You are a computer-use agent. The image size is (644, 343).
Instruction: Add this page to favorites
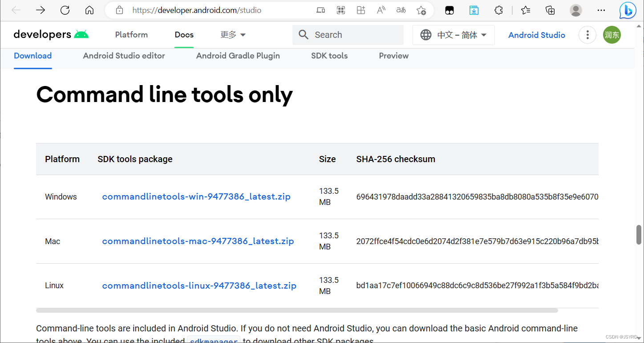[421, 10]
